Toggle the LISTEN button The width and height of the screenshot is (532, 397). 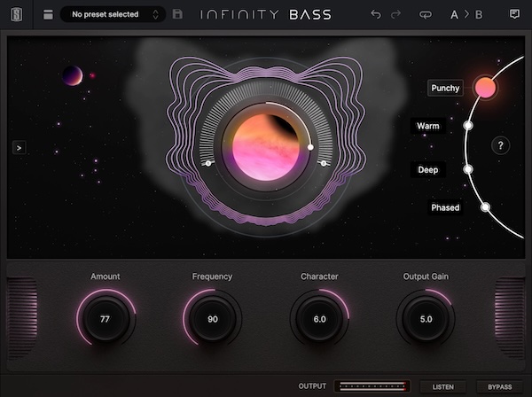pos(442,387)
